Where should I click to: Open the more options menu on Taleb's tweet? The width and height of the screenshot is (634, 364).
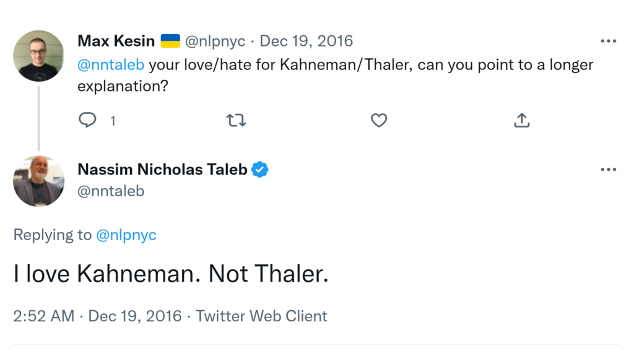pyautogui.click(x=608, y=170)
